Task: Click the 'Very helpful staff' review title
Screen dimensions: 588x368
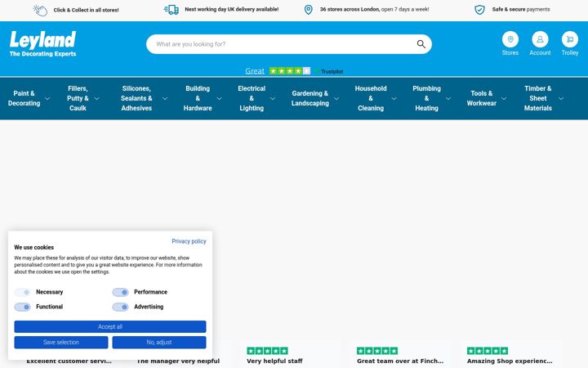Action: click(x=274, y=361)
